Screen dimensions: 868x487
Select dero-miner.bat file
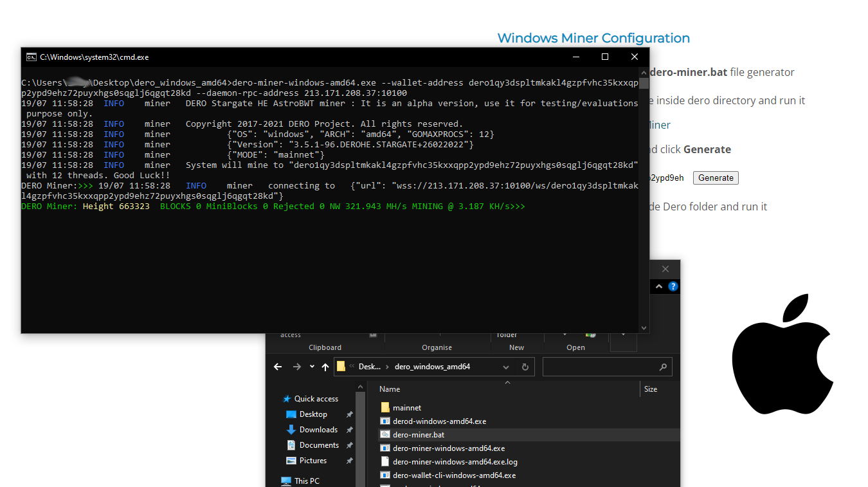[419, 435]
